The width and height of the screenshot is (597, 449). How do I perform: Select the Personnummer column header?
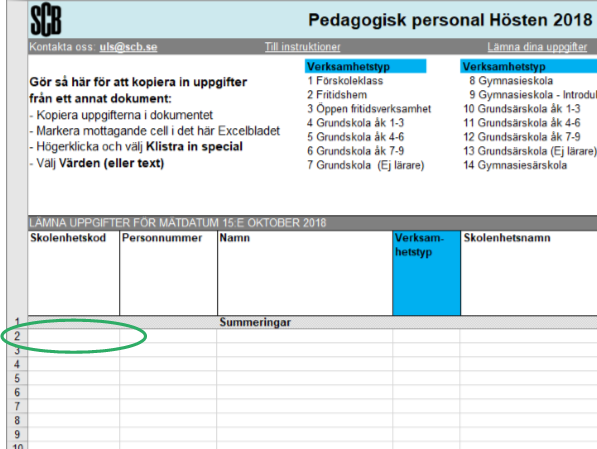(168, 273)
